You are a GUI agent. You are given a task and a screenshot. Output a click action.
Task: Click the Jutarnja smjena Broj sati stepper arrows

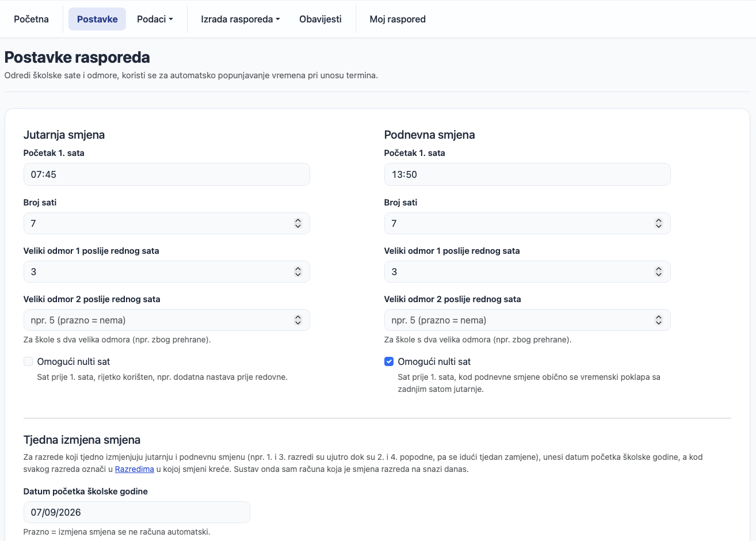pos(298,223)
